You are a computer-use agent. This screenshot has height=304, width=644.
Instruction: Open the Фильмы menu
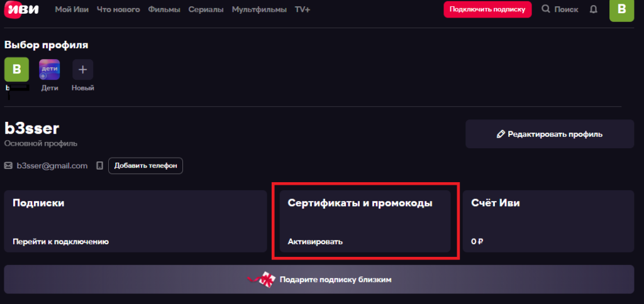tap(164, 9)
